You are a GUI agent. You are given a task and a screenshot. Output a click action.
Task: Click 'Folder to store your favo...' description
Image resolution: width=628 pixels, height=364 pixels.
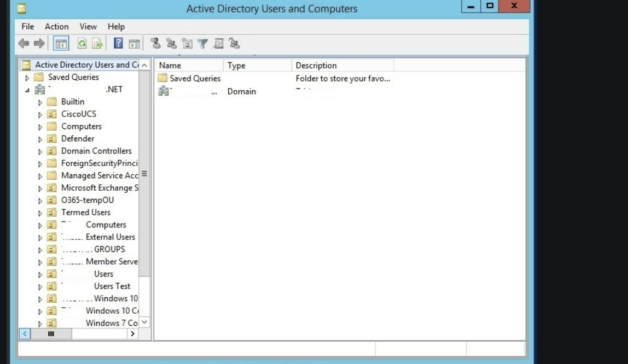pyautogui.click(x=343, y=78)
